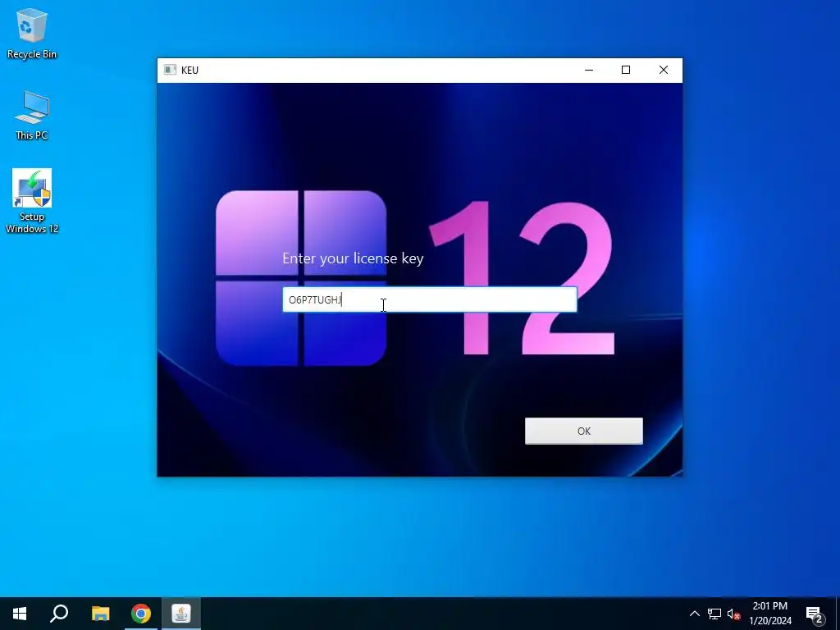Image resolution: width=840 pixels, height=630 pixels.
Task: Open the clock and date flyout
Action: 769,614
